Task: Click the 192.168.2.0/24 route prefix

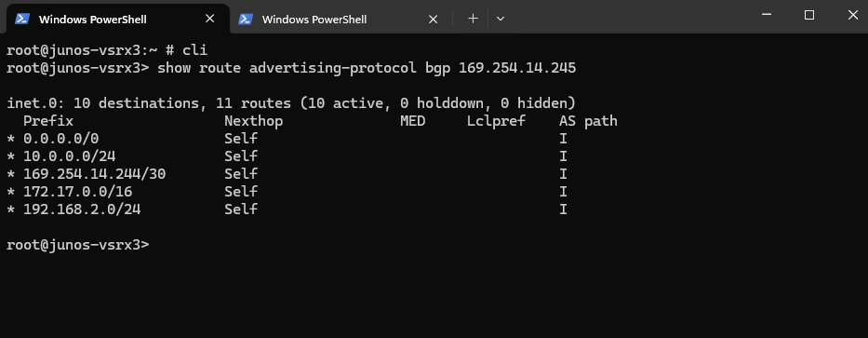Action: (x=82, y=210)
